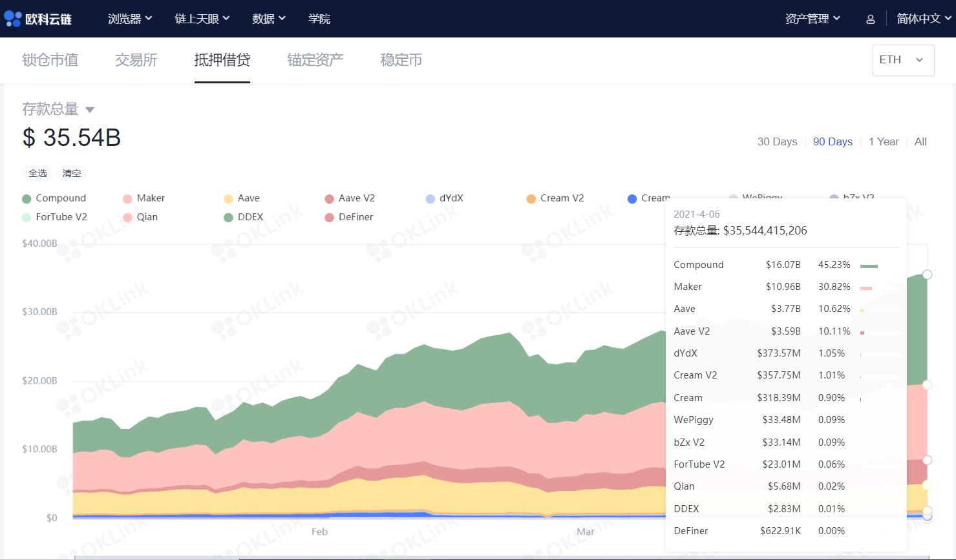The image size is (956, 560).
Task: Select the 1 Year range
Action: click(884, 141)
